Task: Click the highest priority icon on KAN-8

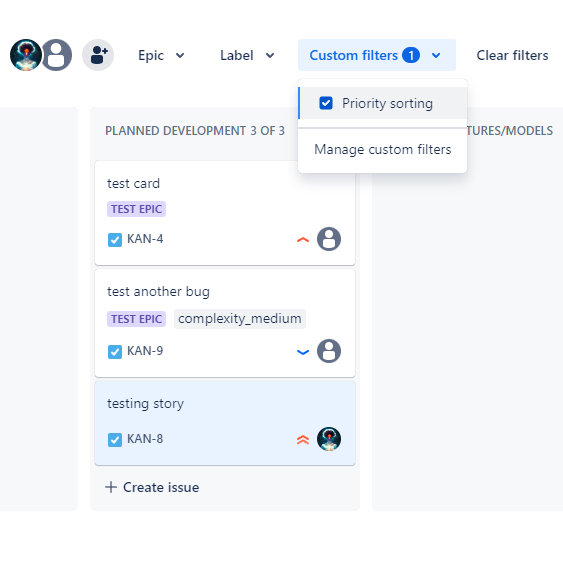Action: (x=303, y=440)
